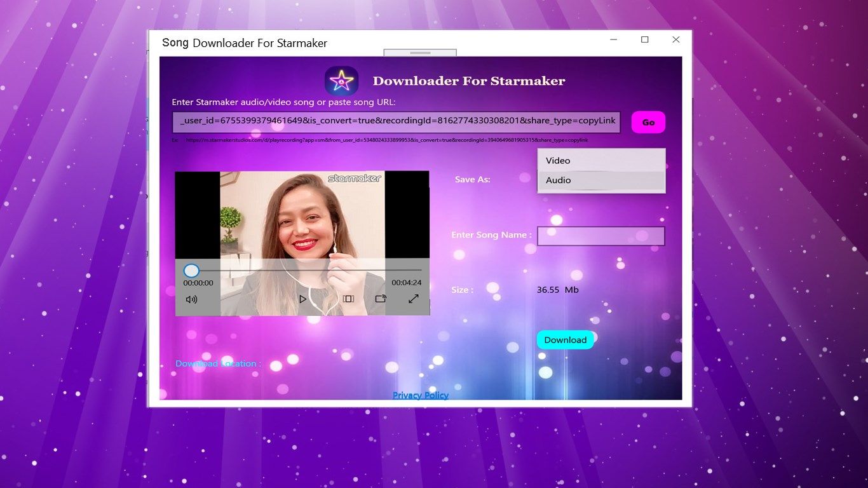Screen dimensions: 868x488
Task: Maximize the Song Downloader window
Action: coord(645,39)
